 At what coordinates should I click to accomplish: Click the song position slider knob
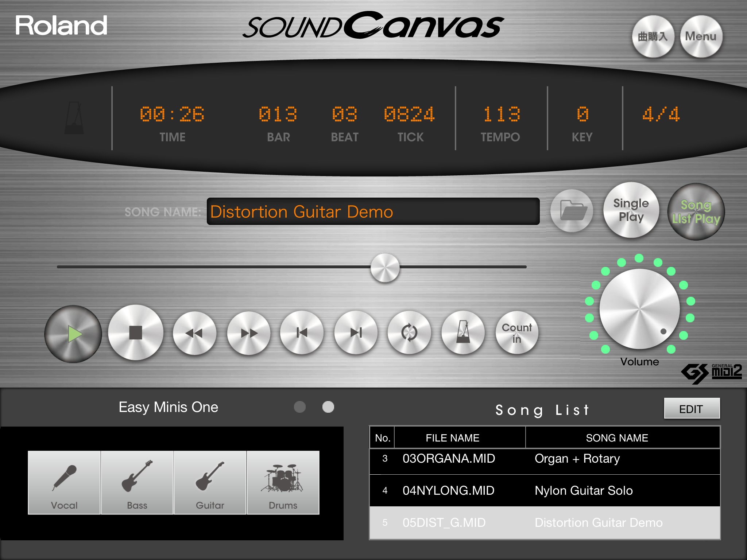click(x=385, y=268)
